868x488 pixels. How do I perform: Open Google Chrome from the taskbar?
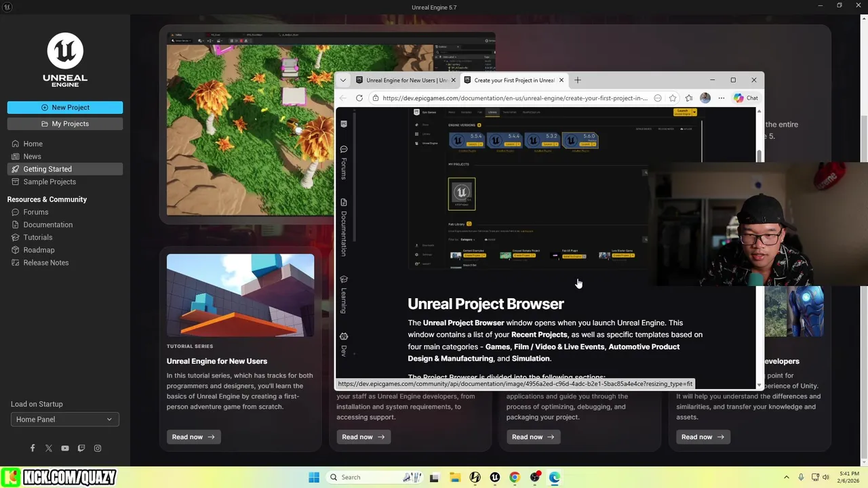[x=515, y=477]
